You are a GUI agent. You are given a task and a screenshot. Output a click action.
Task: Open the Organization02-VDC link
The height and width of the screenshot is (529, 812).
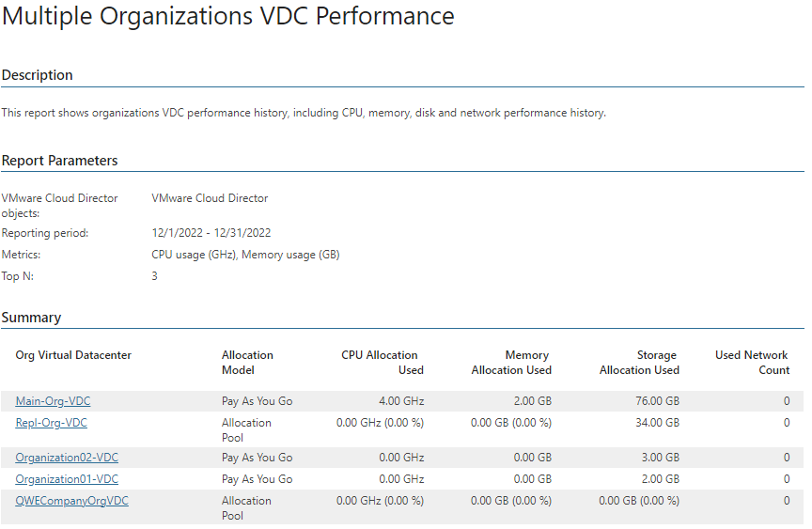coord(67,458)
